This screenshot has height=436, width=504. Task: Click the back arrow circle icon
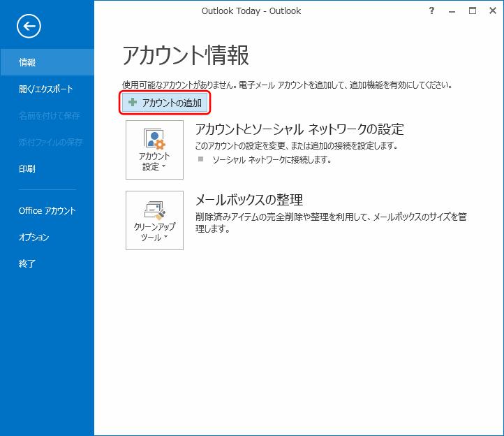(x=29, y=26)
